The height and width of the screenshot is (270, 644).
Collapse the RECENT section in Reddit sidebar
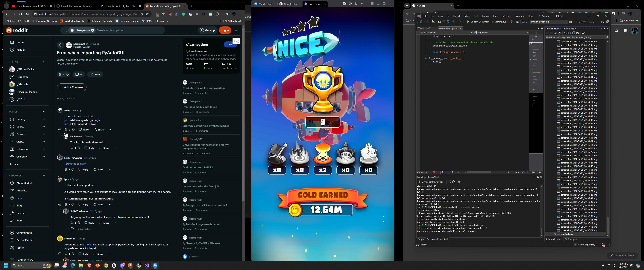click(x=44, y=62)
